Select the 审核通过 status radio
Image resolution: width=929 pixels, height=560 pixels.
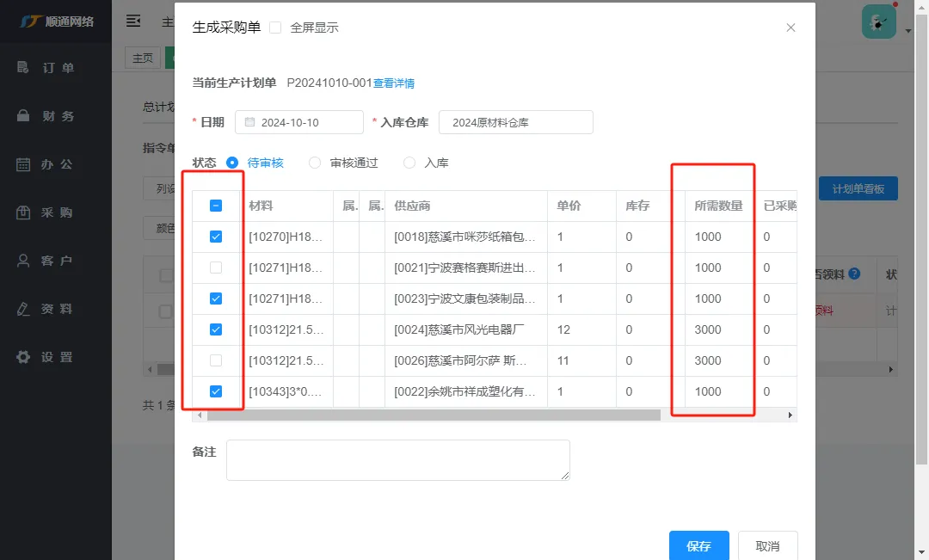[x=315, y=163]
